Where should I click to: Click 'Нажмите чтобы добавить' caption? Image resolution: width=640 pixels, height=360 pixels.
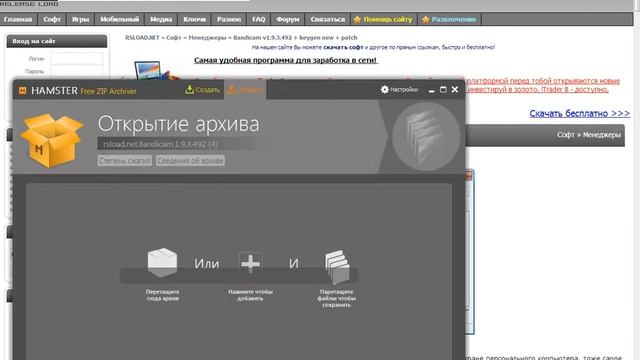(250, 295)
